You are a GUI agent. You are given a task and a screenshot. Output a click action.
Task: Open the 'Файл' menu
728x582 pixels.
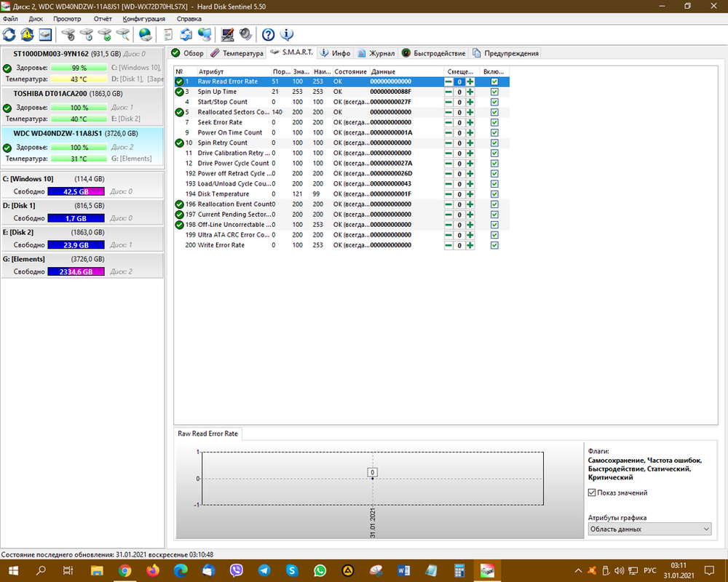point(10,19)
